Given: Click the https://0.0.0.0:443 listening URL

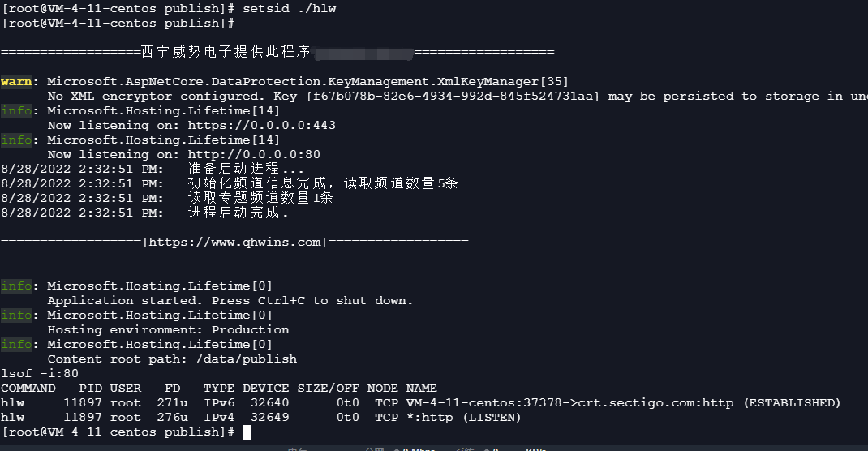Looking at the screenshot, I should [x=261, y=126].
